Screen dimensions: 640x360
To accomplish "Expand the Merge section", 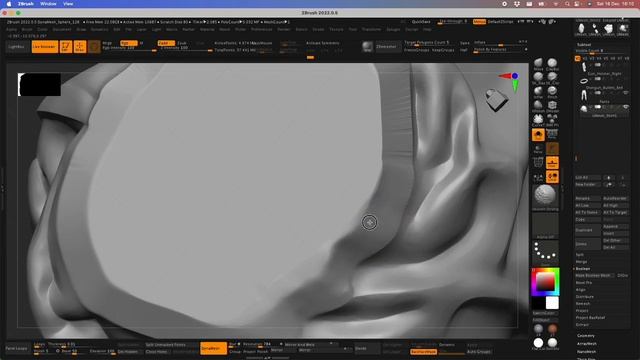I will [x=581, y=262].
